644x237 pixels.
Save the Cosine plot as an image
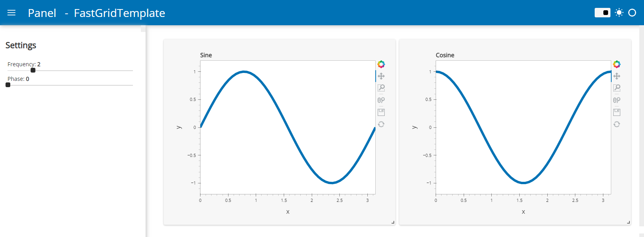click(617, 112)
